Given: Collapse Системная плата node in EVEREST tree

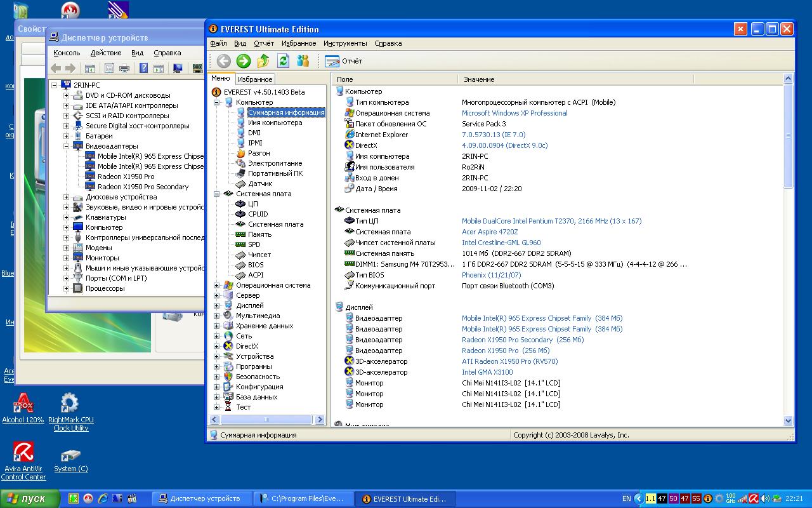Looking at the screenshot, I should pos(216,194).
